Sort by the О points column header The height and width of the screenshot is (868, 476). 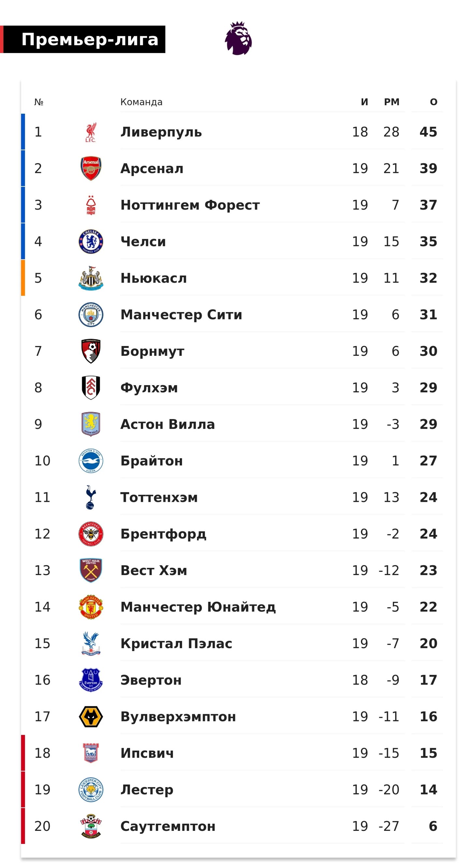point(434,102)
